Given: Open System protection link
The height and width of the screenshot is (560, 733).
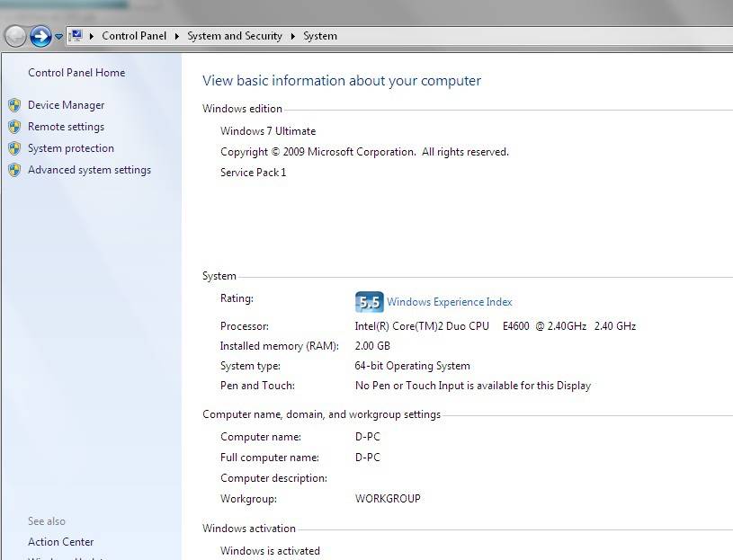Looking at the screenshot, I should tap(71, 148).
